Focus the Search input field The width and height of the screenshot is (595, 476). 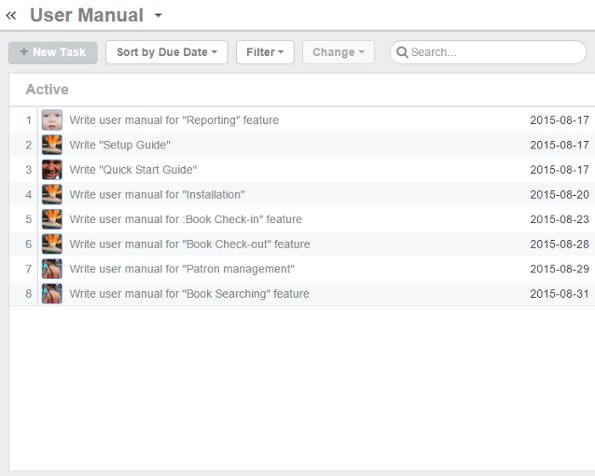pyautogui.click(x=488, y=52)
